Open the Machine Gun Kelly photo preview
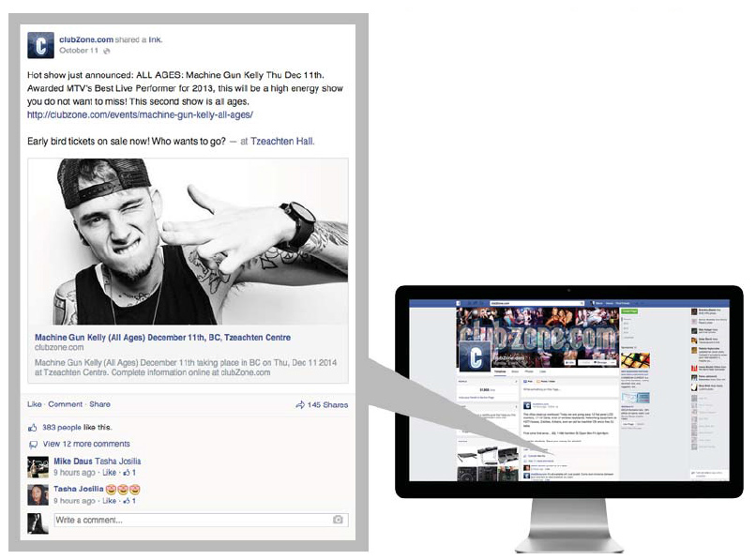Screen dimensions: 756x560 tap(188, 241)
